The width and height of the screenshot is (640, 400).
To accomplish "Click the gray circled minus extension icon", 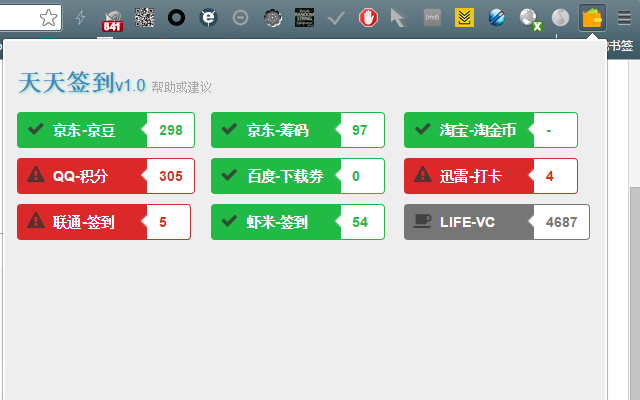I will (x=240, y=18).
